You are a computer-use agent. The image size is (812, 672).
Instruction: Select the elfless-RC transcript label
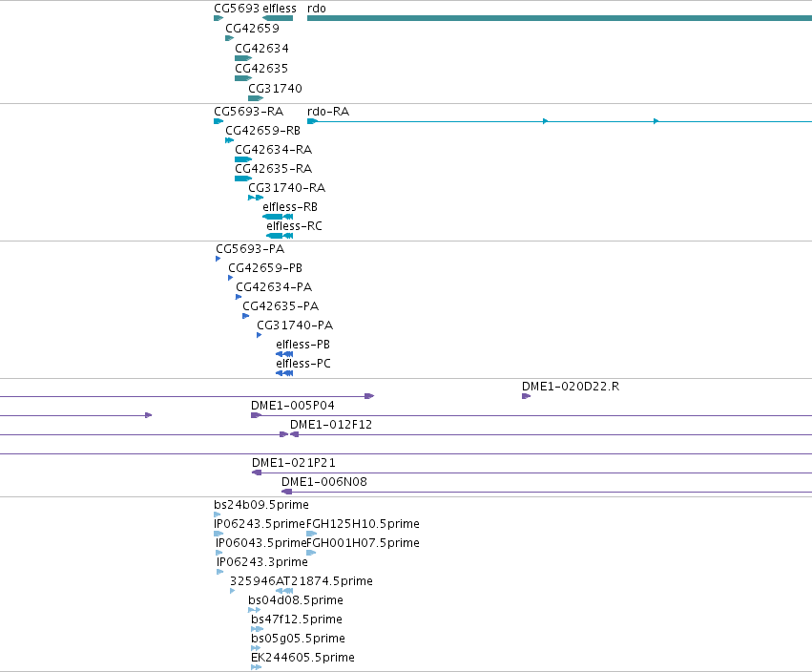(x=294, y=226)
